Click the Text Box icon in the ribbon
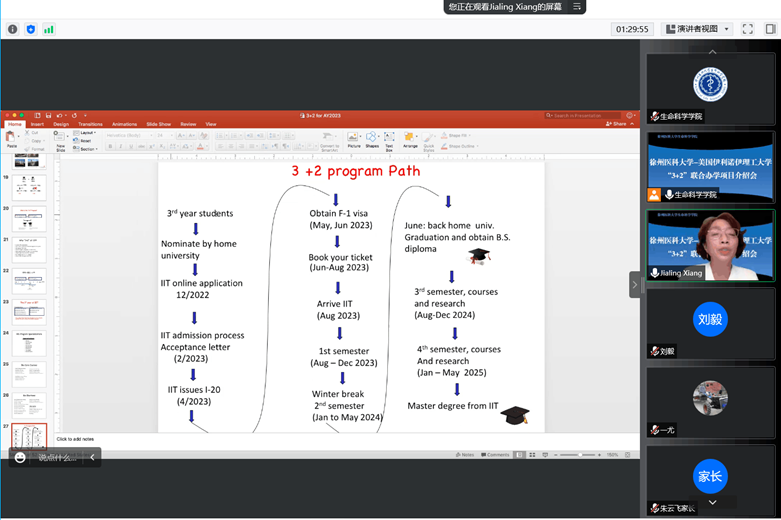The image size is (781, 520). click(390, 140)
